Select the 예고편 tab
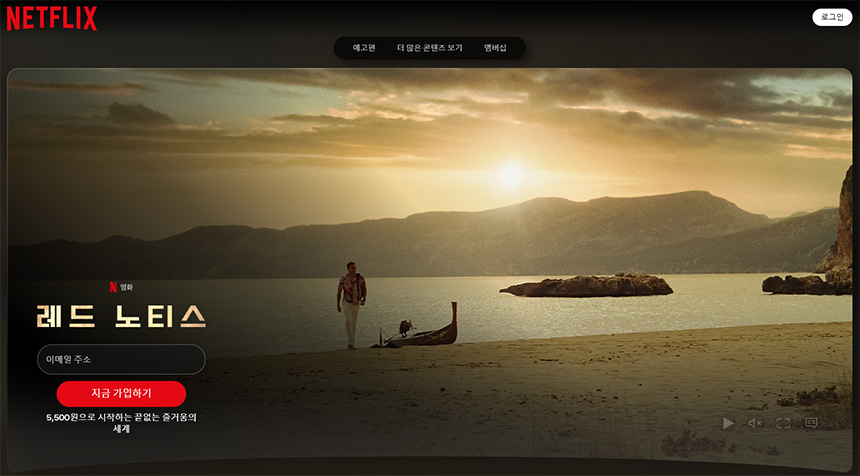 (x=364, y=48)
